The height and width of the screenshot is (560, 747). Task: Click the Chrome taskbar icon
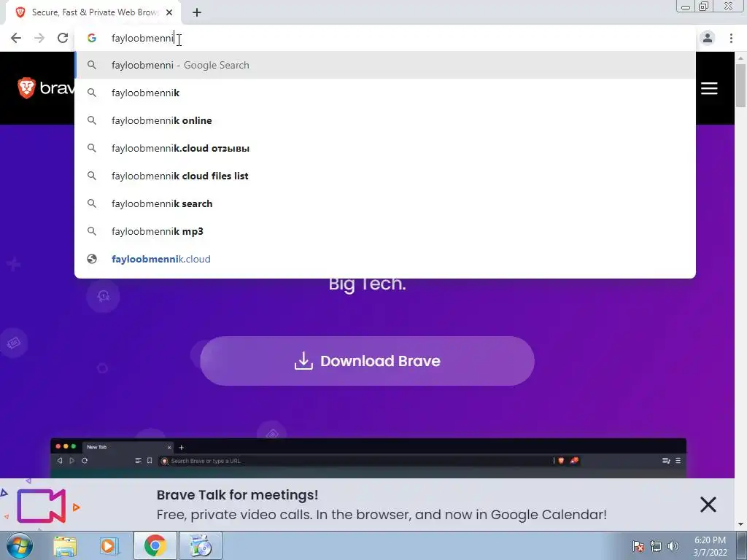click(x=155, y=545)
